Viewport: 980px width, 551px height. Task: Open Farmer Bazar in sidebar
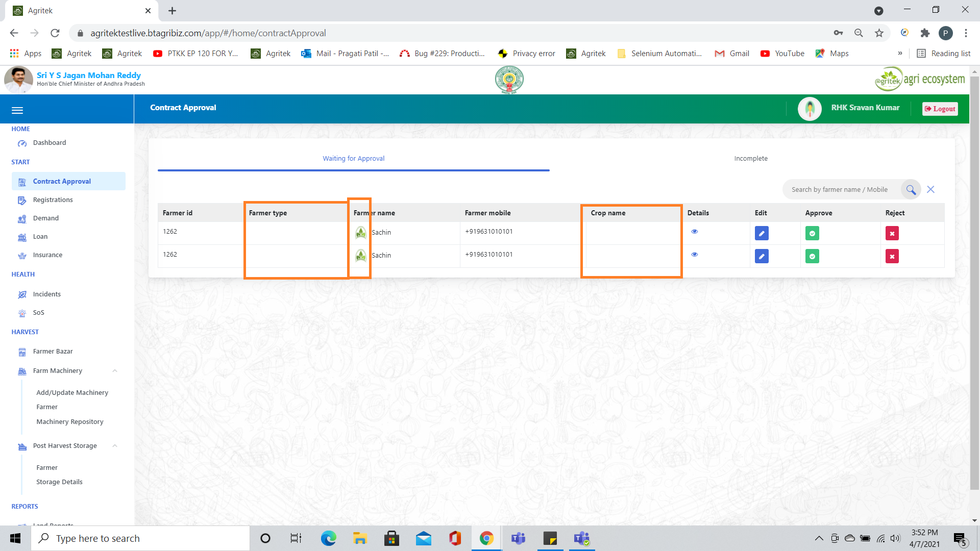point(53,351)
